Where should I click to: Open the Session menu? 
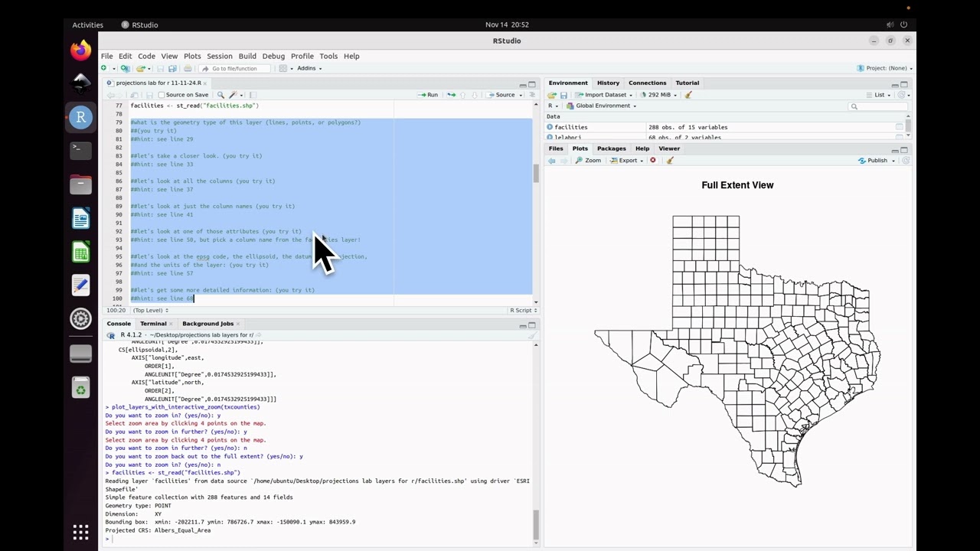pyautogui.click(x=219, y=56)
